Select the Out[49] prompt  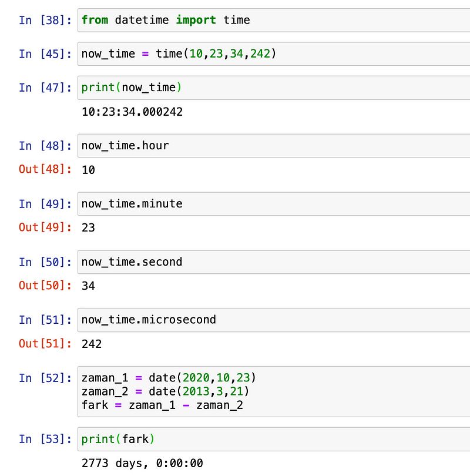point(45,227)
